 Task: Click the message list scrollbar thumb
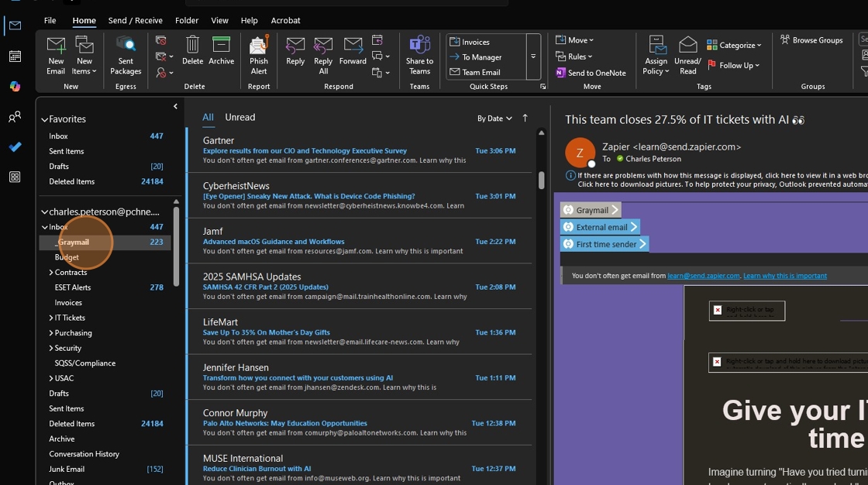(x=542, y=180)
